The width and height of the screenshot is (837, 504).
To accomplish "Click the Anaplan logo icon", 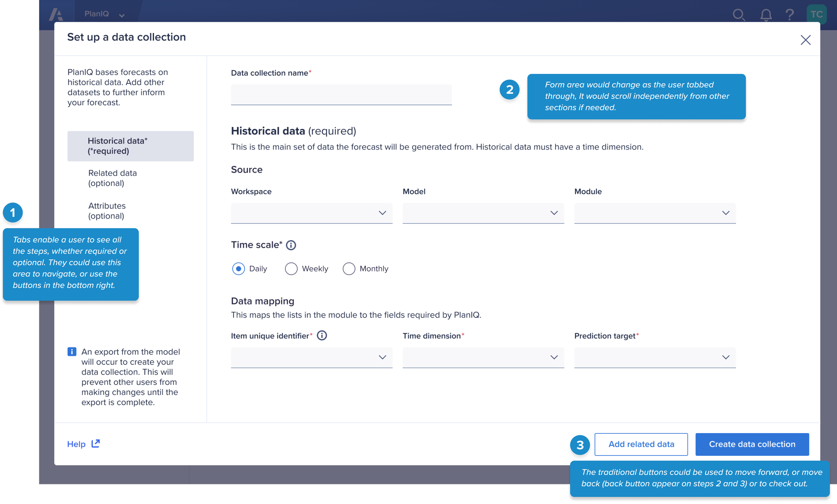I will 56,15.
